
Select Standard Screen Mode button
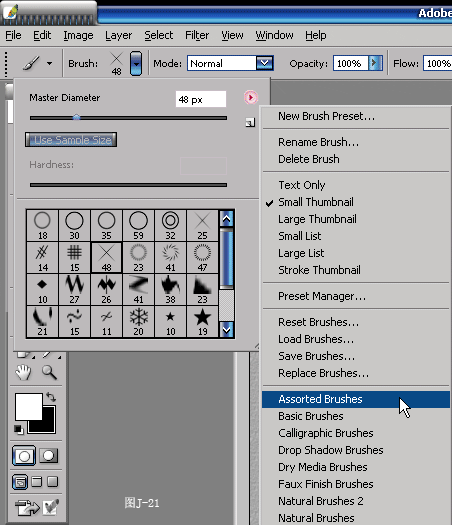(20, 482)
